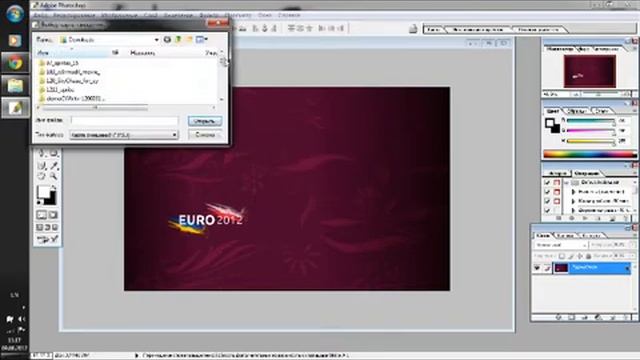The width and height of the screenshot is (640, 360).
Task: Toggle the Wood Frame action checkbox
Action: (x=547, y=211)
